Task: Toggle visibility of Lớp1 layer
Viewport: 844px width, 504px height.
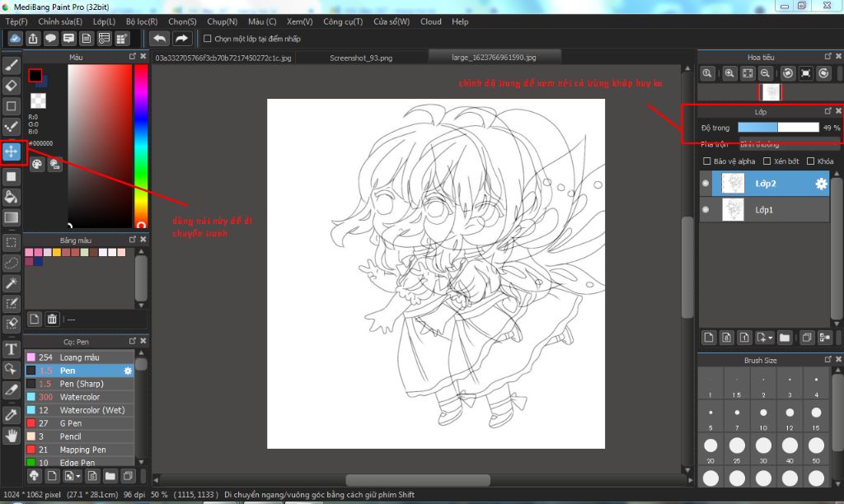Action: tap(706, 210)
